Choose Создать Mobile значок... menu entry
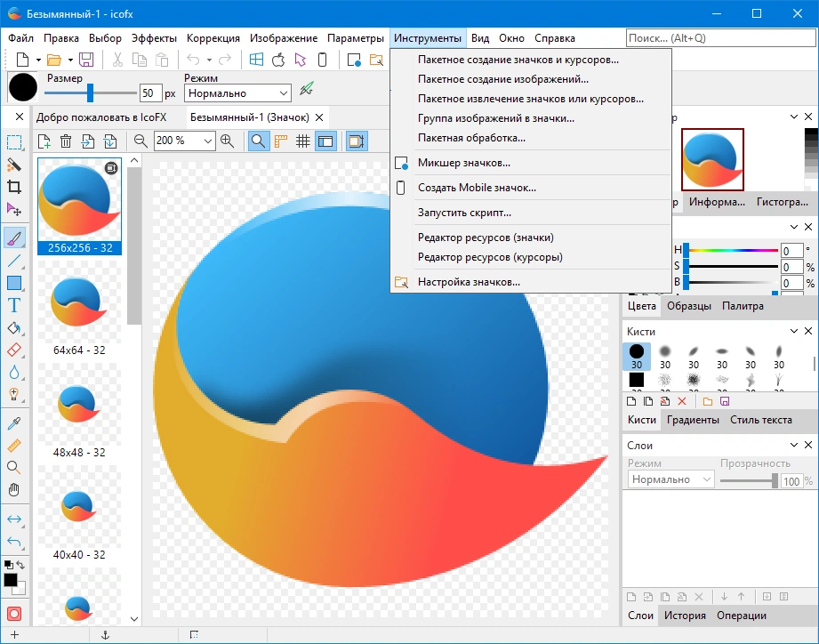The width and height of the screenshot is (819, 644). pos(530,188)
